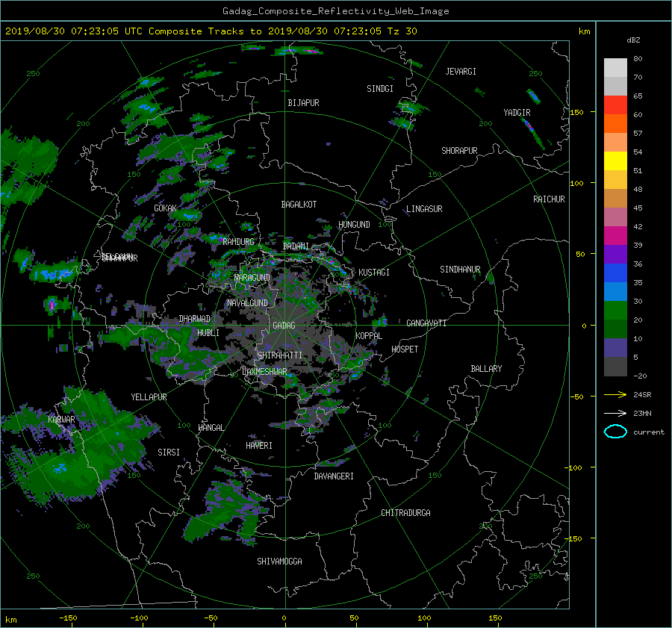
Task: Click the 100 bottom axis tick label
Action: pyautogui.click(x=424, y=618)
